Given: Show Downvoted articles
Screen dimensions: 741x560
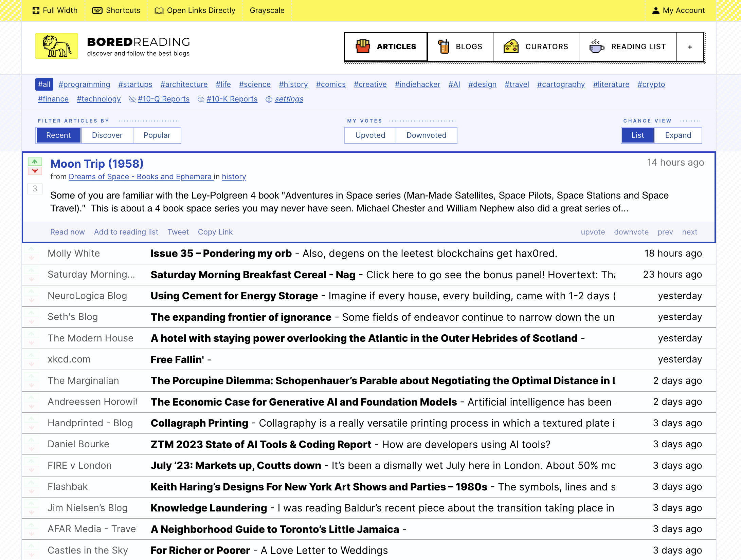Looking at the screenshot, I should pyautogui.click(x=426, y=135).
